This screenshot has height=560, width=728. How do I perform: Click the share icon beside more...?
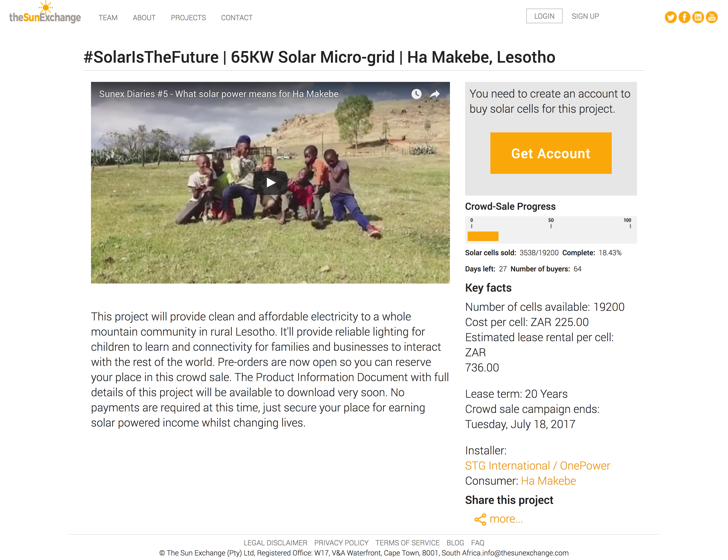[x=480, y=519]
